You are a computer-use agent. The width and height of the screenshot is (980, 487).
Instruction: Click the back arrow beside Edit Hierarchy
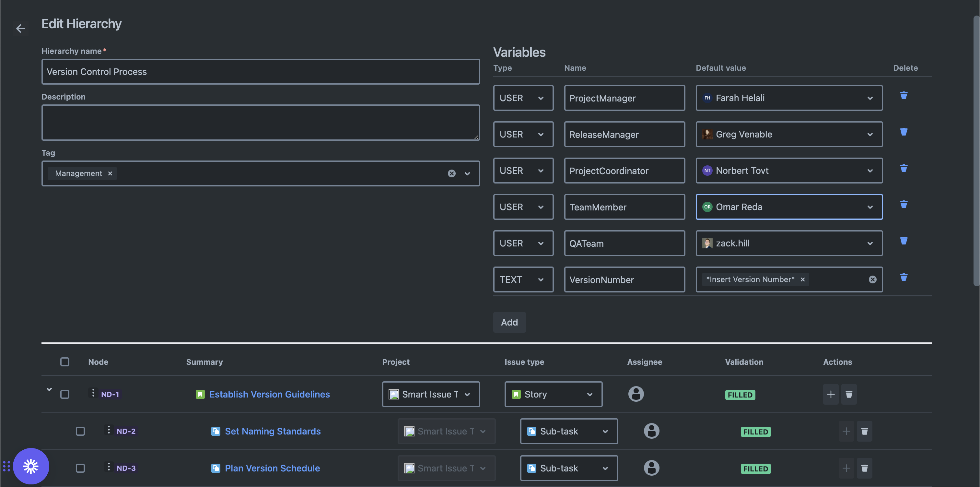[20, 29]
